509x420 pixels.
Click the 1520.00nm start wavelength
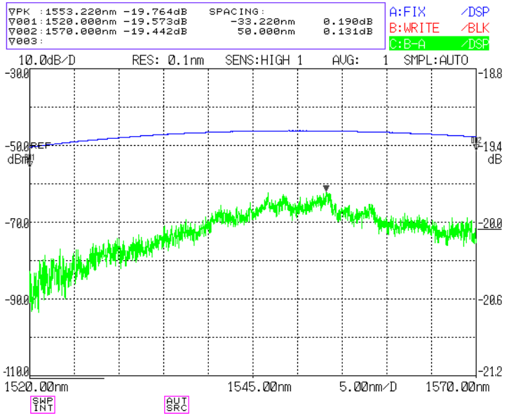tap(36, 387)
